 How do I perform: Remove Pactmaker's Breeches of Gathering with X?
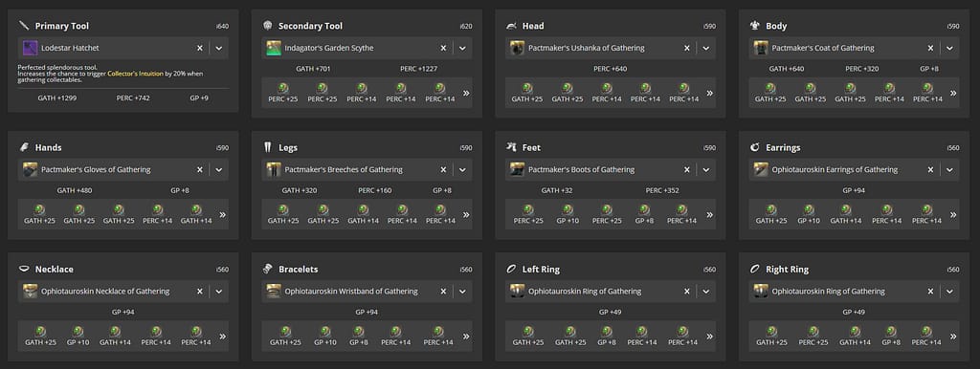pos(443,170)
